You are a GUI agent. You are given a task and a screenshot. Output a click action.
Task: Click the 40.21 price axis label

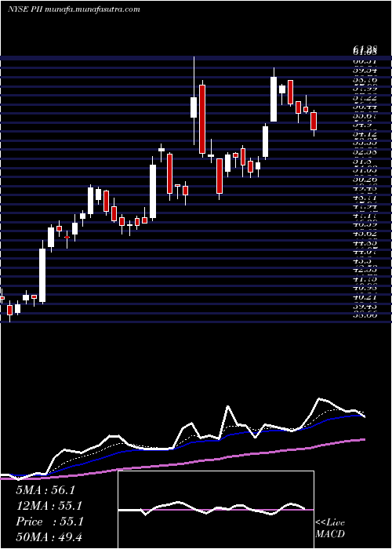[365, 297]
